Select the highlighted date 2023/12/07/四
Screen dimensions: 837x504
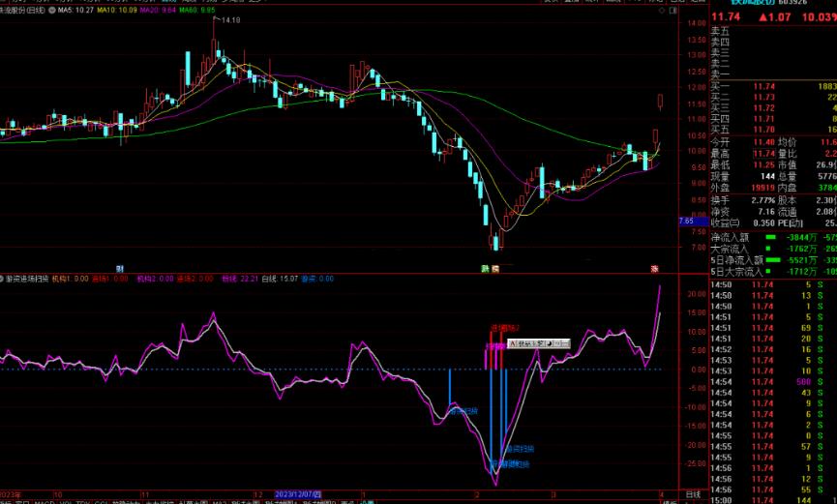[x=298, y=494]
